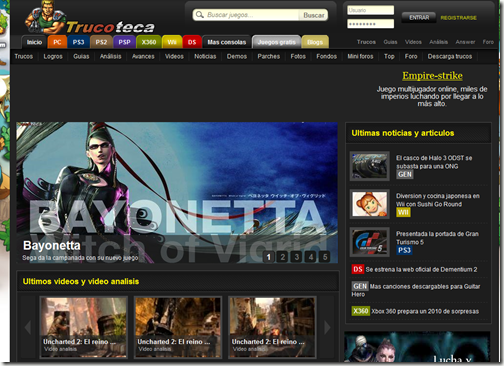Screen dimensions: 504x366
Task: Open the Wii tab
Action: click(x=172, y=42)
